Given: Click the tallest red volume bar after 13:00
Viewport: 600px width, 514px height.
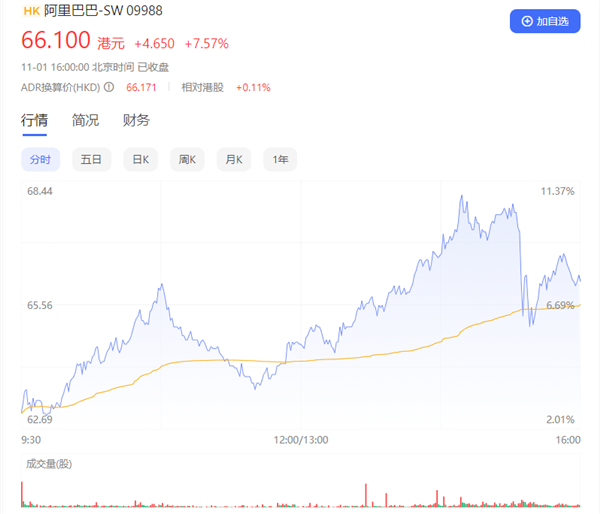Looking at the screenshot, I should coord(366,495).
